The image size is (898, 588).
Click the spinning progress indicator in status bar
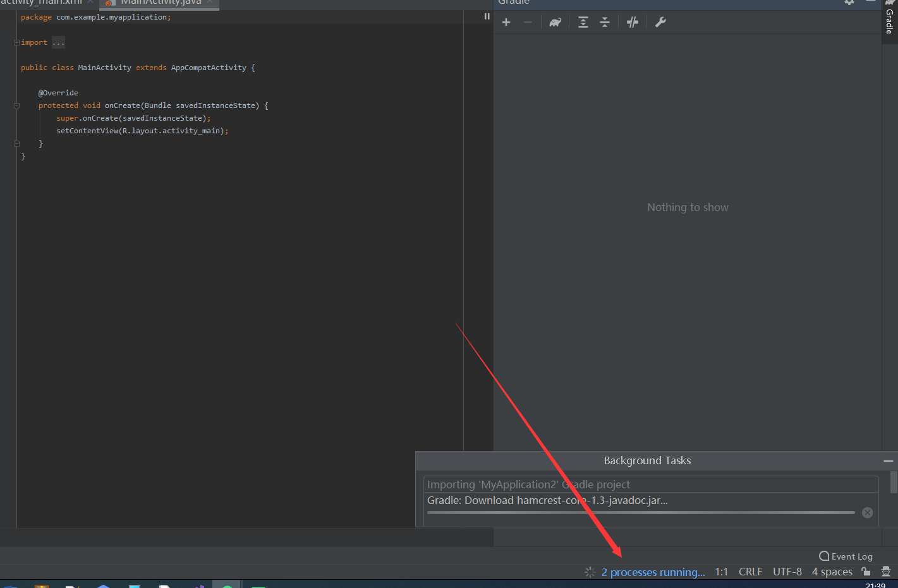coord(590,572)
